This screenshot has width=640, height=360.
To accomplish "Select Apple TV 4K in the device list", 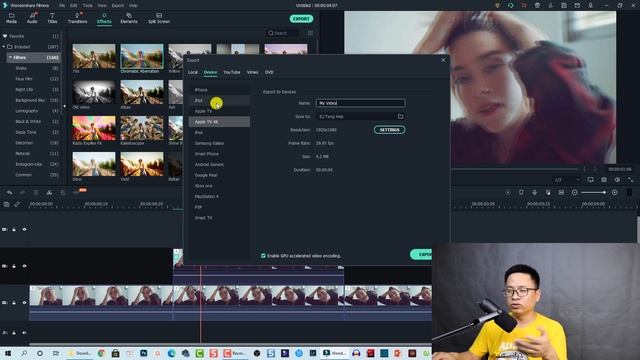I will [x=219, y=122].
